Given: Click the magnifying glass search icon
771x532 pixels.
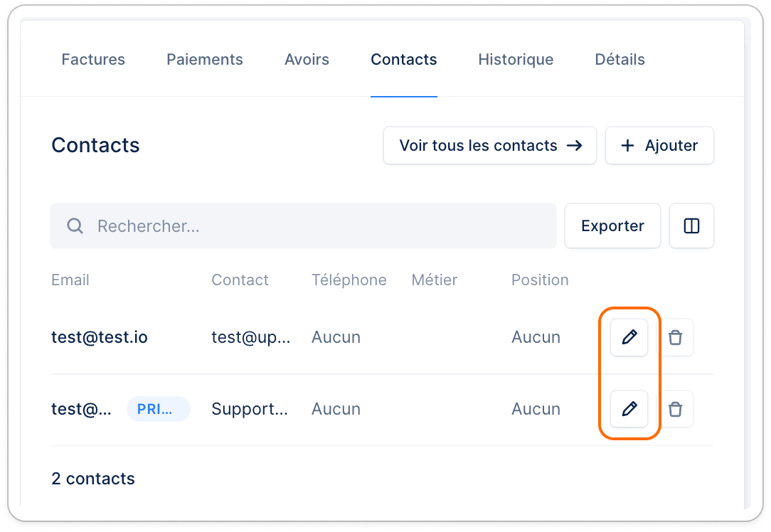Looking at the screenshot, I should [x=75, y=226].
